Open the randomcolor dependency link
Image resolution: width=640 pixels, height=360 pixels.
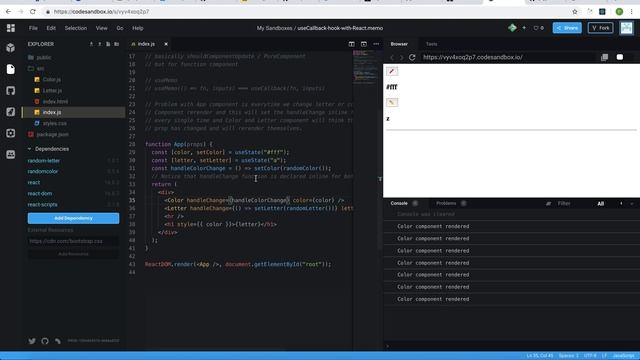coord(43,171)
